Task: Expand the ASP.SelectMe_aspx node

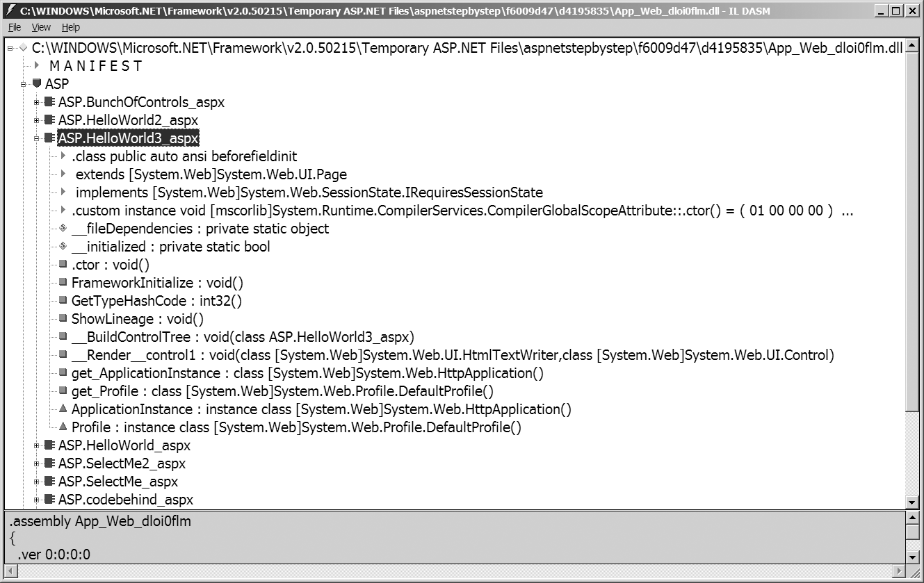Action: (x=36, y=482)
